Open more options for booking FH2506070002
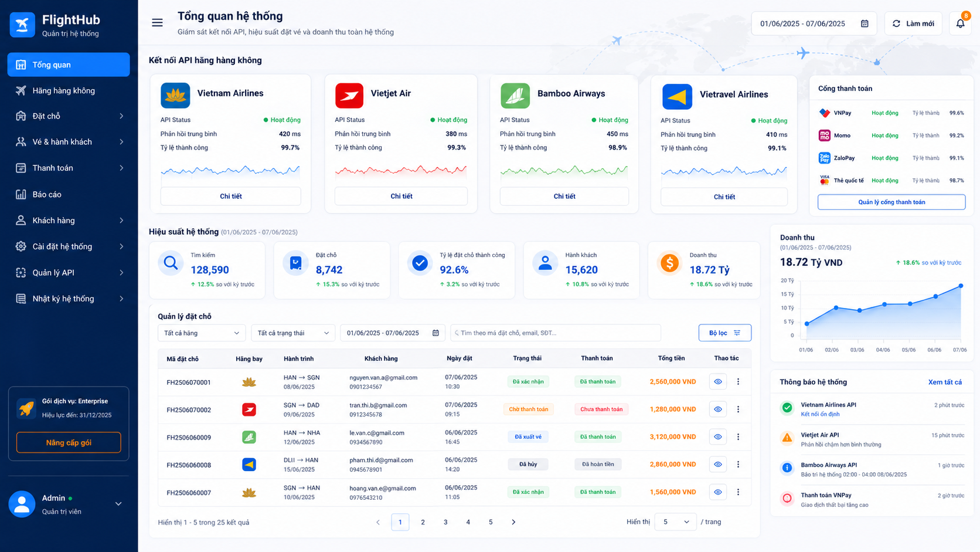Screen dimensions: 980x552 coord(738,409)
